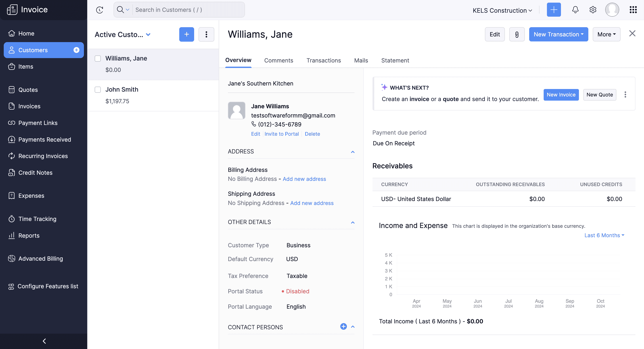Click the Search in Customers field
The height and width of the screenshot is (349, 644).
coord(188,10)
